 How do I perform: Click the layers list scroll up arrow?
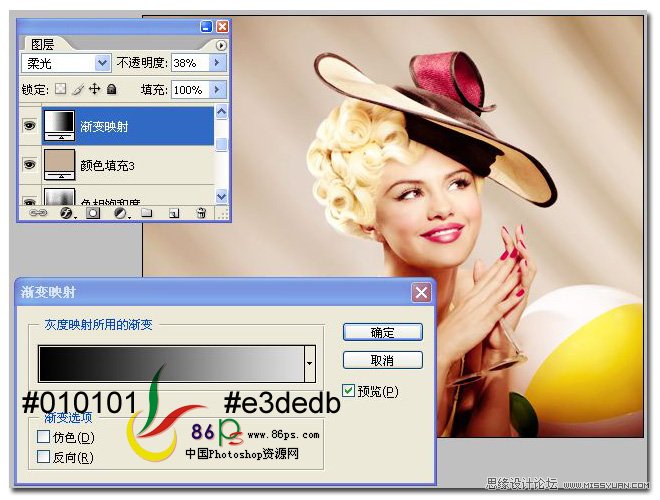click(x=221, y=111)
